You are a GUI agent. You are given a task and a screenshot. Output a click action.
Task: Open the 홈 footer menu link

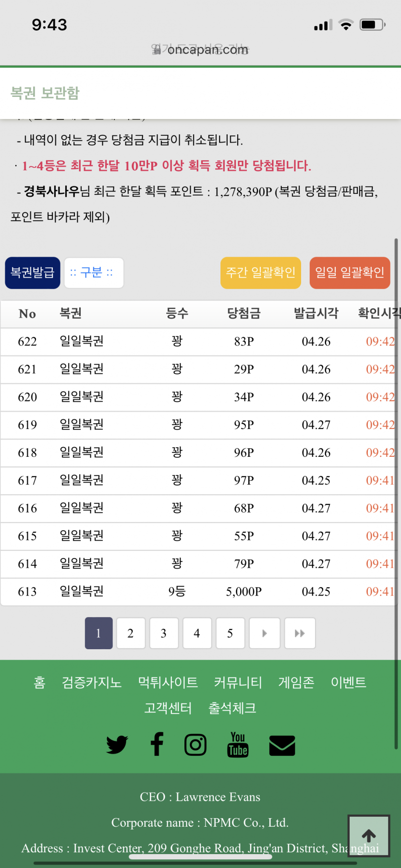coord(39,682)
